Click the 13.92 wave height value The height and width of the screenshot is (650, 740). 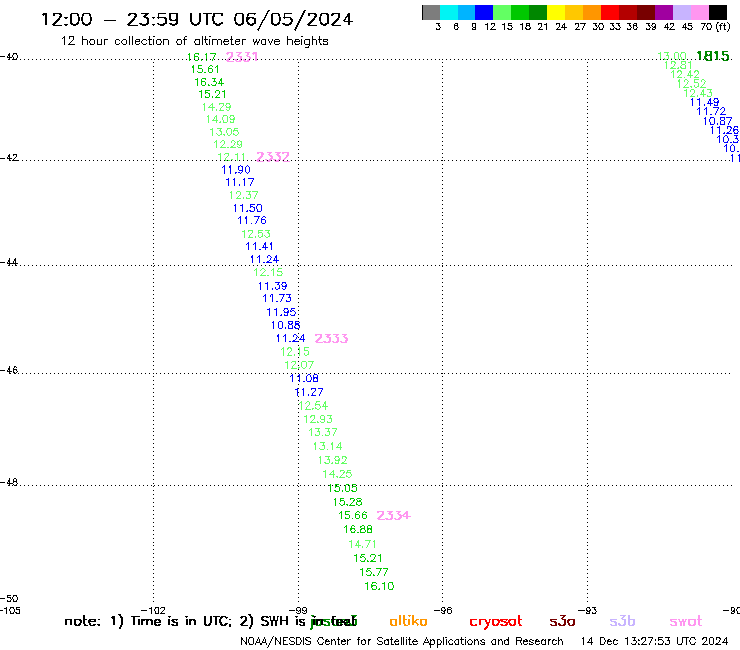[333, 460]
